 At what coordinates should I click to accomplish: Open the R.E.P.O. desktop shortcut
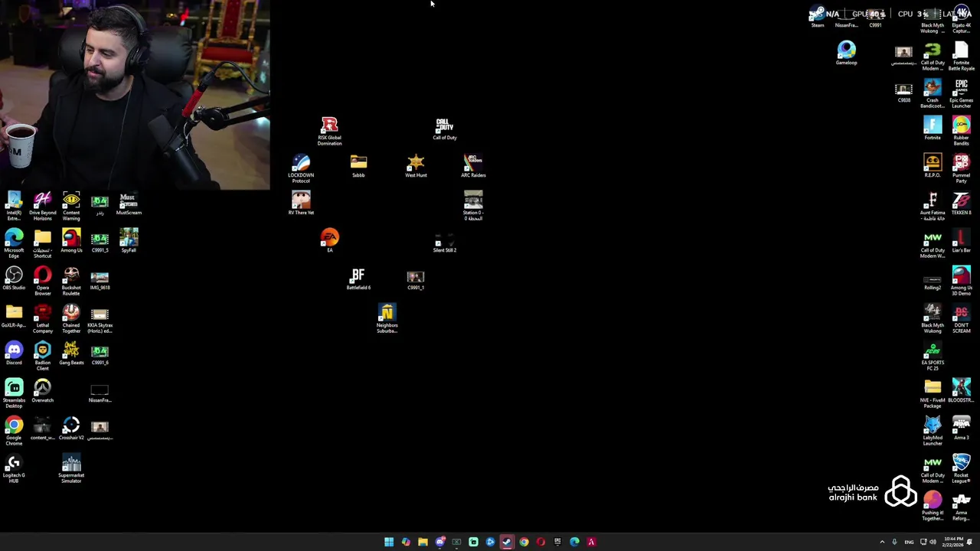tap(933, 166)
